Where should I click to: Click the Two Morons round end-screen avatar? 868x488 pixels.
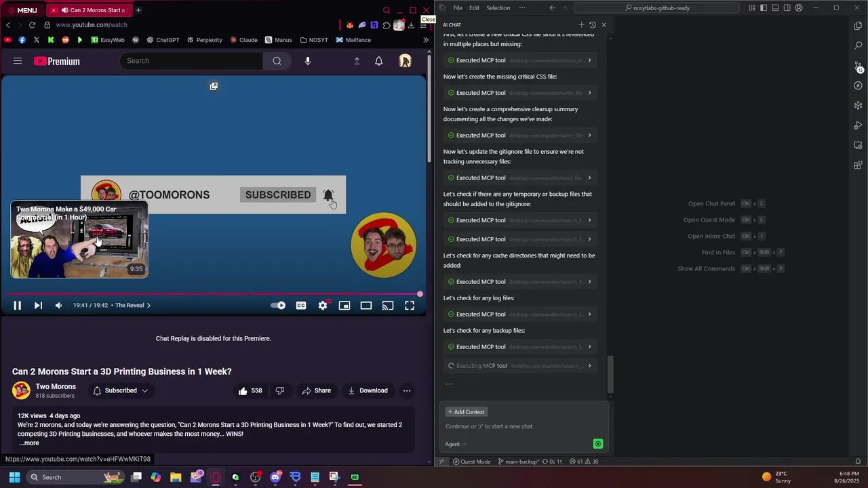click(x=384, y=245)
